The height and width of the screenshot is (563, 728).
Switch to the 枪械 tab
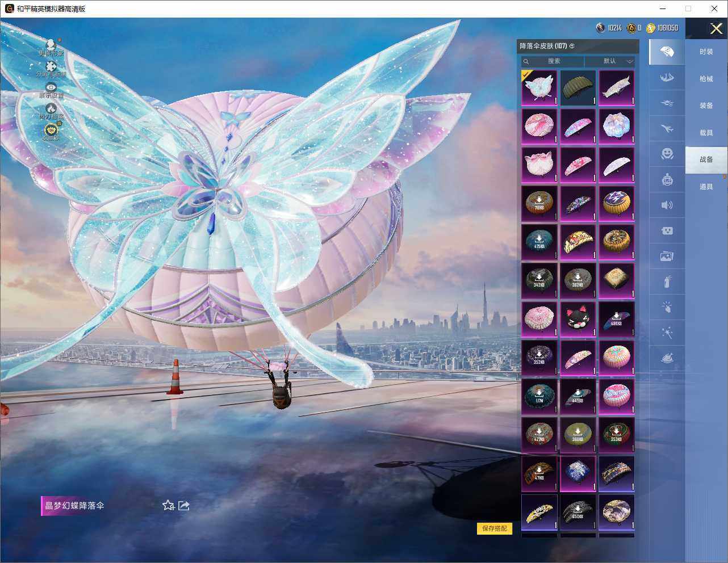pyautogui.click(x=706, y=79)
